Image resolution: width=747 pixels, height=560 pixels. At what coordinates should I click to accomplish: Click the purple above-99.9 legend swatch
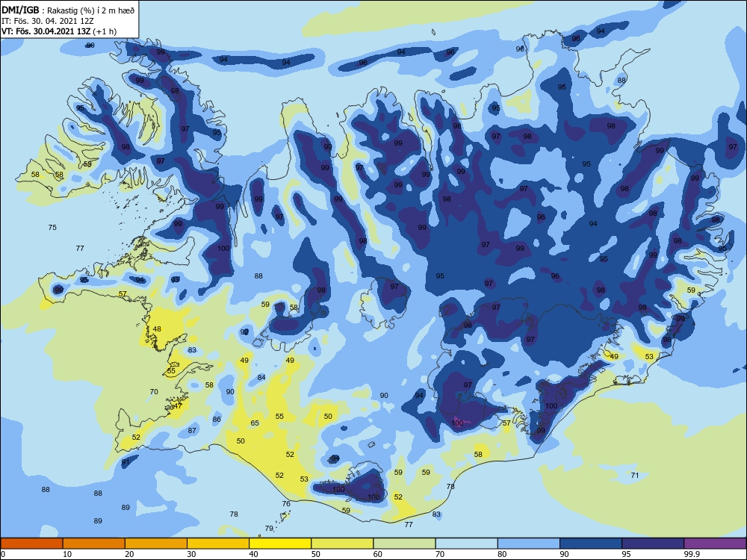[715, 544]
